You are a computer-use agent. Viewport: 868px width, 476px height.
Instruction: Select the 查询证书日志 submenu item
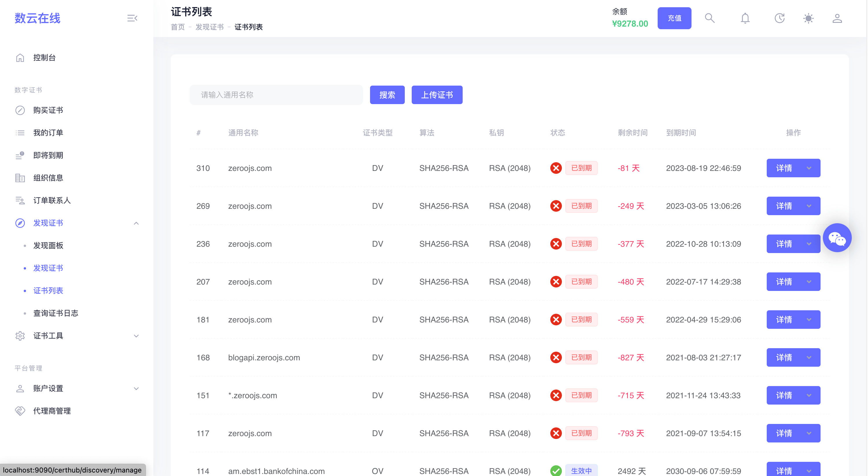coord(56,313)
